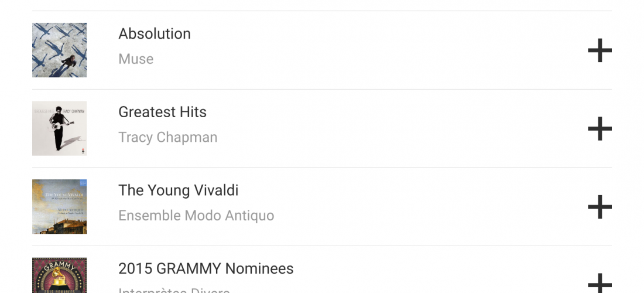This screenshot has height=293, width=644.
Task: Select The Young Vivaldi title text
Action: pos(178,190)
